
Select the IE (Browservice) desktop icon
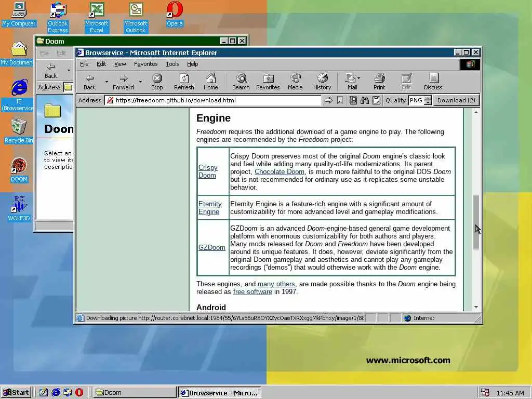(19, 96)
